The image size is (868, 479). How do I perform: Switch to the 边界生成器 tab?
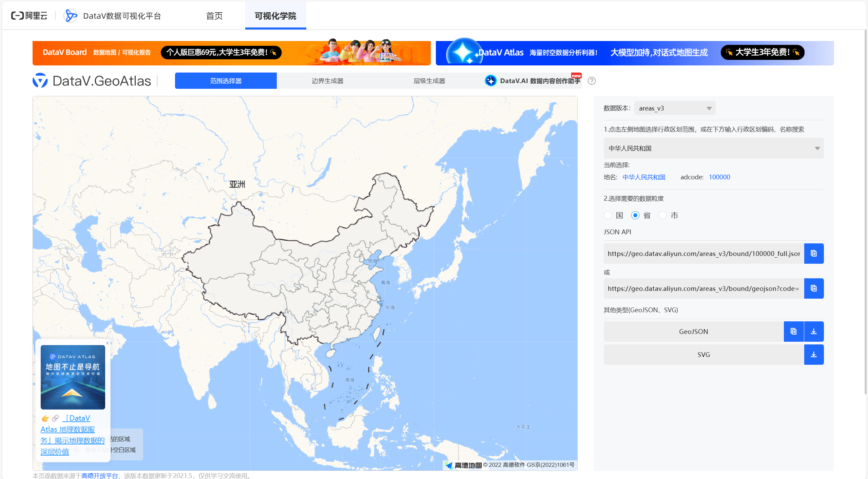(x=327, y=81)
